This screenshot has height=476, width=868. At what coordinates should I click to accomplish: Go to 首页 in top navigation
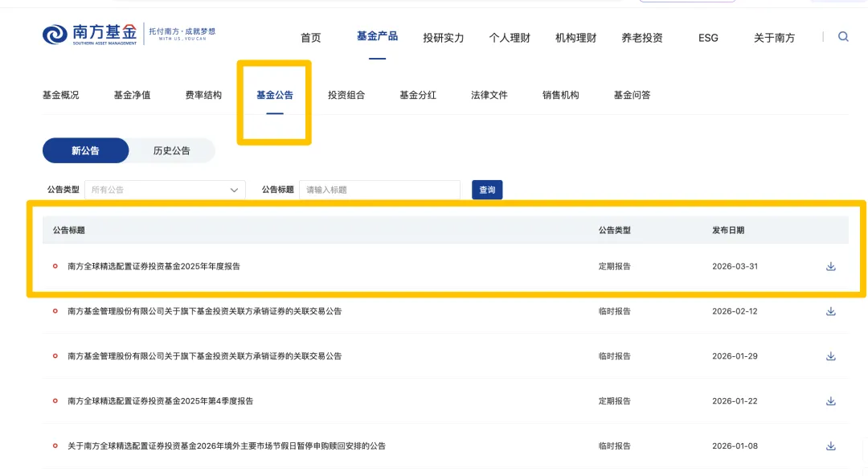[x=310, y=38]
